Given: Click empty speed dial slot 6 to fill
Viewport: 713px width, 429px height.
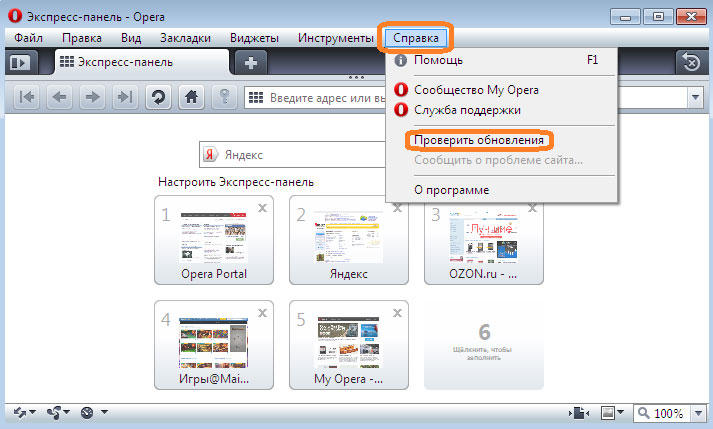Looking at the screenshot, I should [x=484, y=345].
